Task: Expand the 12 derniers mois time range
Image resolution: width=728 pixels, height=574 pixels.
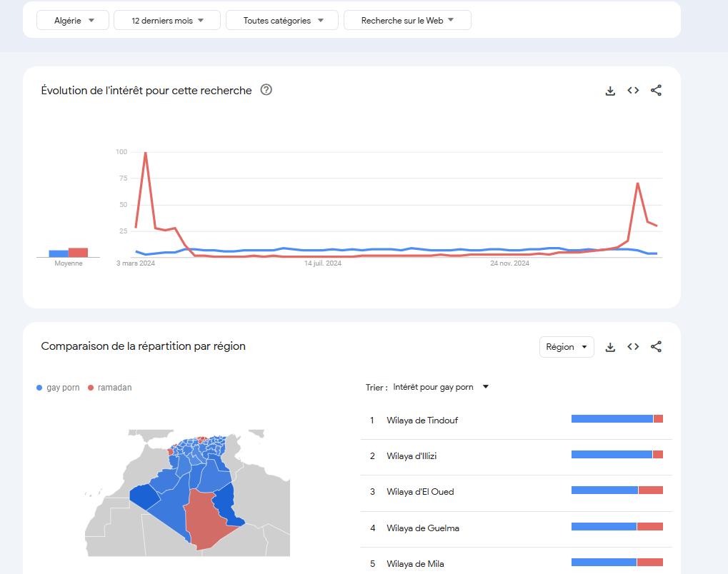Action: tap(167, 21)
